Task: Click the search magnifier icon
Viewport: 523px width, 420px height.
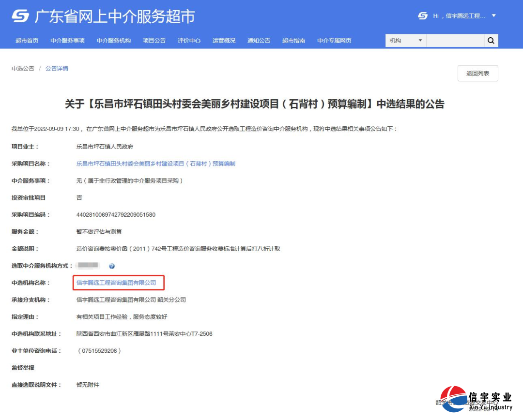Action: click(491, 41)
